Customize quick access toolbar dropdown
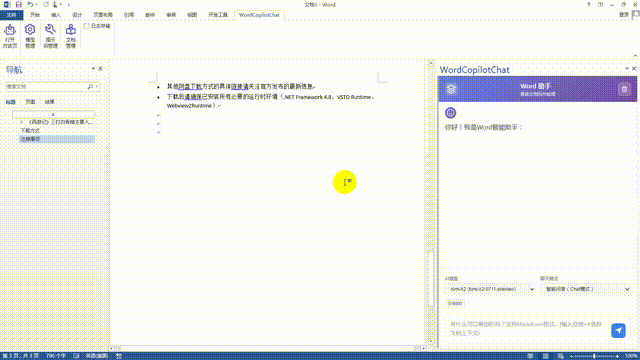Image resolution: width=640 pixels, height=360 pixels. [69, 4]
